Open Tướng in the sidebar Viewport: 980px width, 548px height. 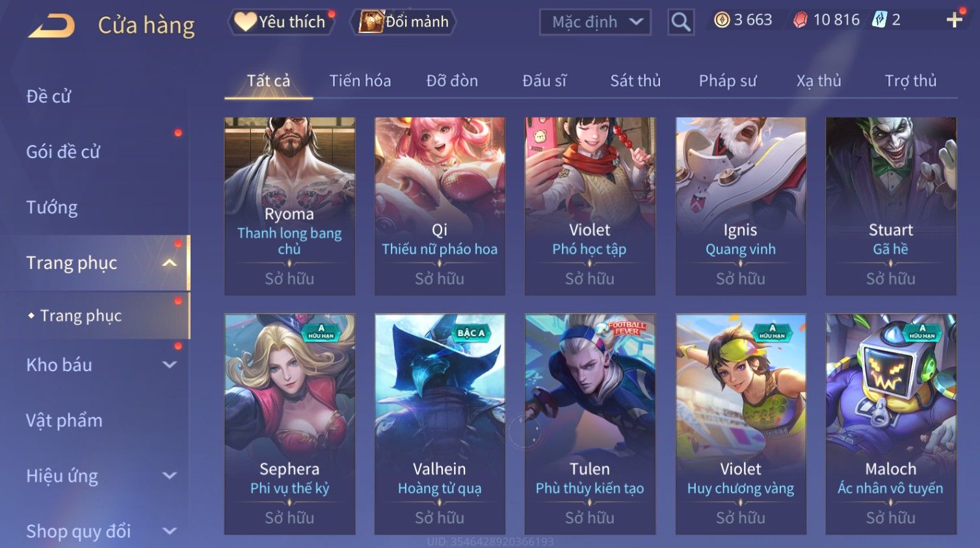(52, 207)
